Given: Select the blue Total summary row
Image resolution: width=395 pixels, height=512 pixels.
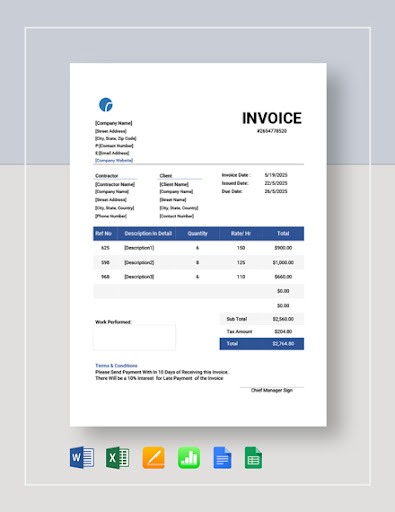Looking at the screenshot, I should [x=262, y=344].
